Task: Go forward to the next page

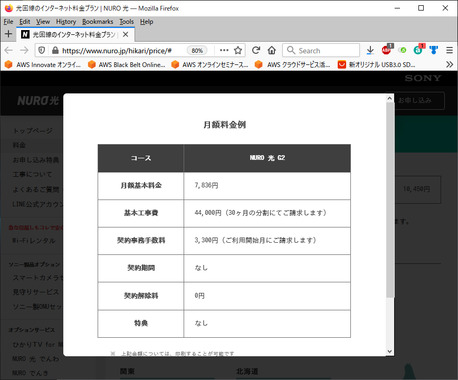Action: (x=24, y=50)
